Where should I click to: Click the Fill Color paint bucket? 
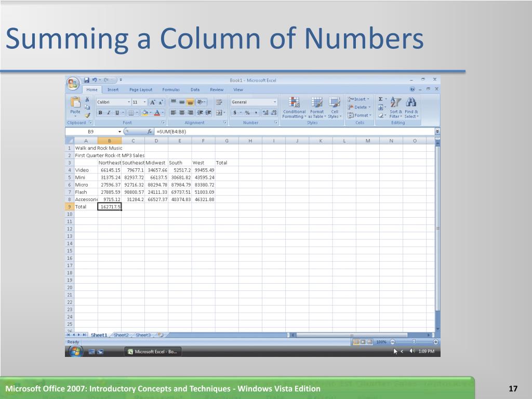pos(145,113)
